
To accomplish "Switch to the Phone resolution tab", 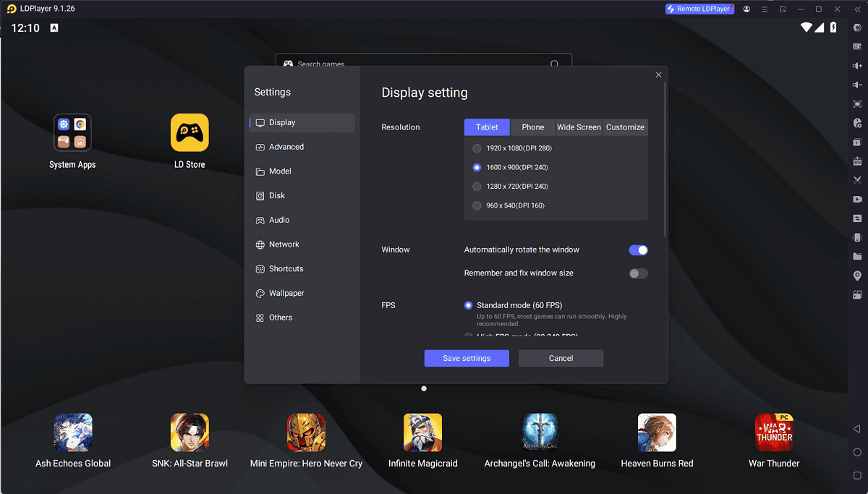I will (532, 127).
